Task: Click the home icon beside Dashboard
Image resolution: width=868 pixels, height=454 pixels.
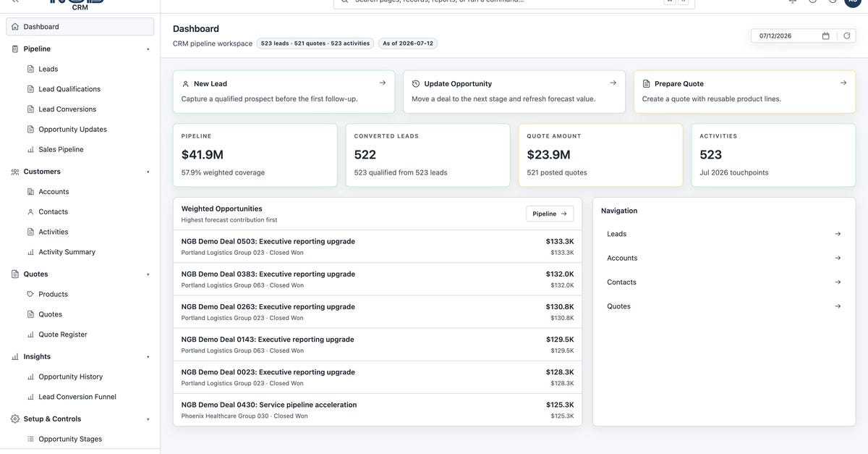Action: 15,27
